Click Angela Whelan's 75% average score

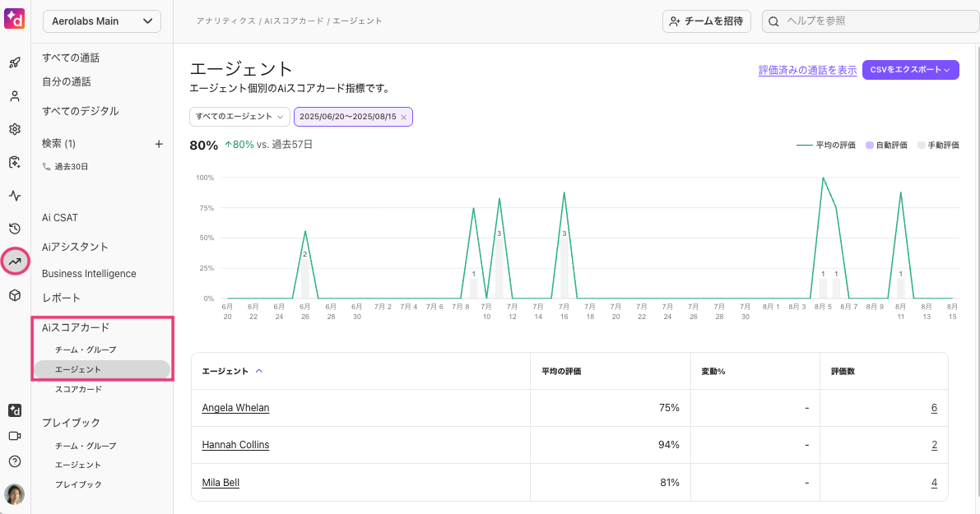pos(669,408)
